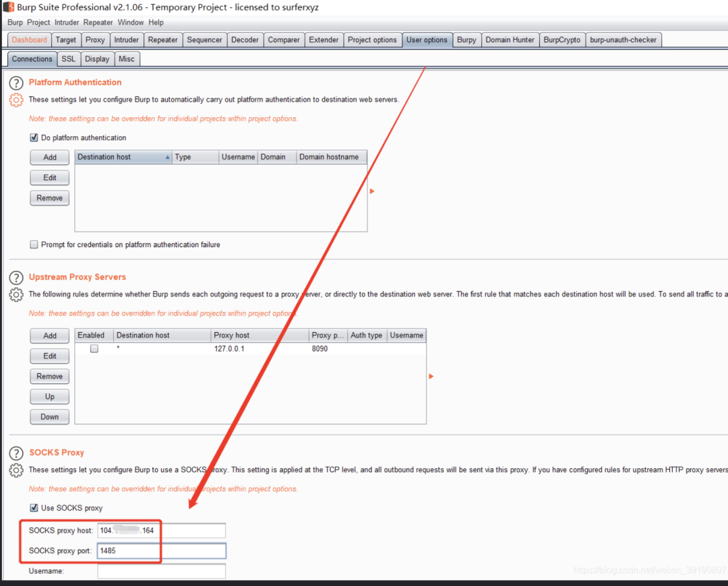Open the Help menu
728x586 pixels.
[156, 22]
